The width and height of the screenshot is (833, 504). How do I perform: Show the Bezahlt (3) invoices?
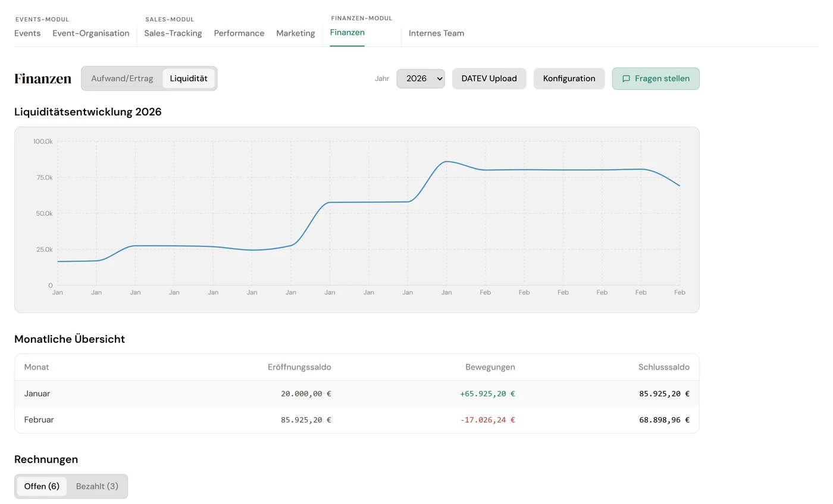coord(97,486)
